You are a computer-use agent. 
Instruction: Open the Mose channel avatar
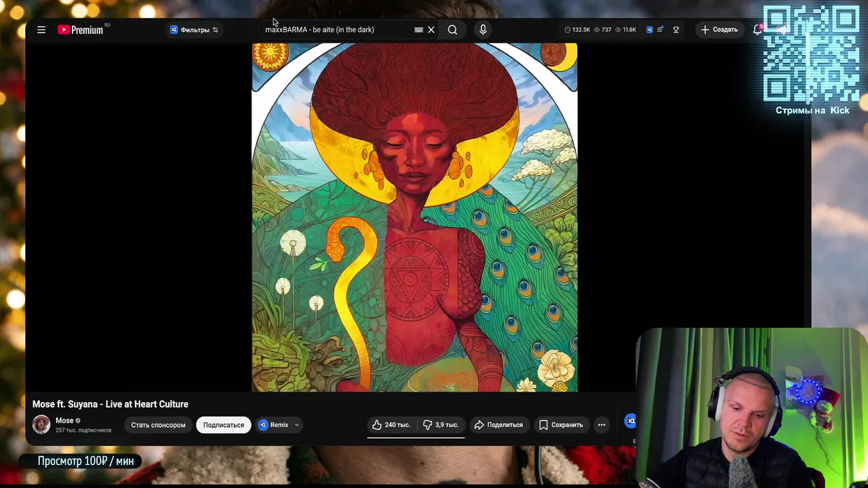point(41,424)
